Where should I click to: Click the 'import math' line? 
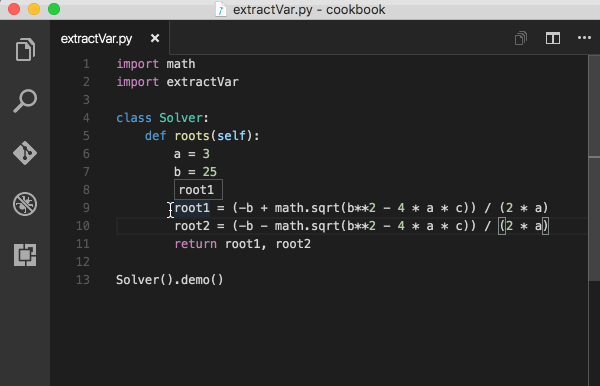156,64
